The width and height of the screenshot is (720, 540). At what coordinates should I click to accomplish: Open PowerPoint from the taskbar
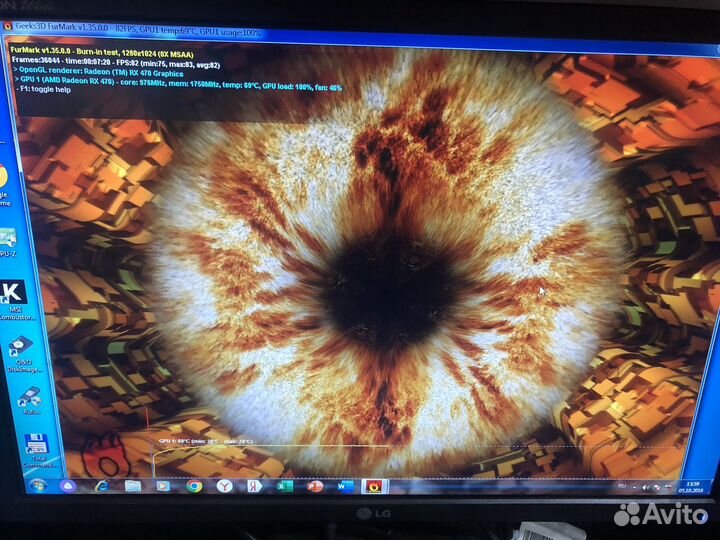[315, 486]
